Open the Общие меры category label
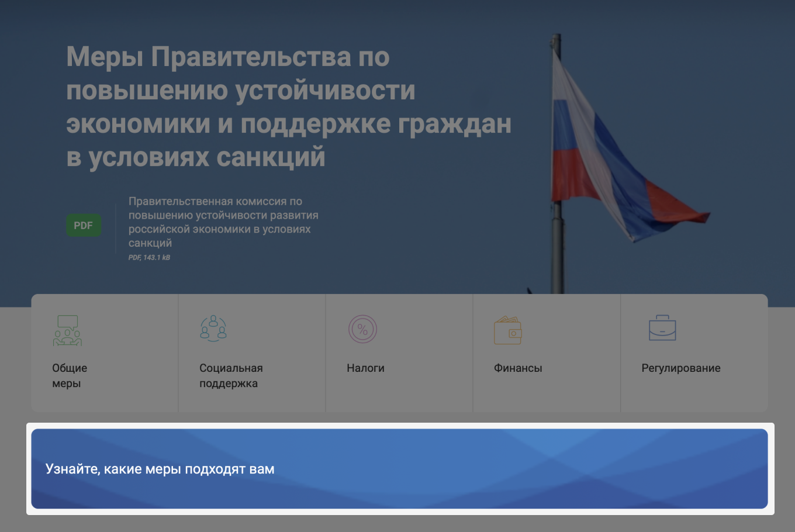795x532 pixels. click(x=70, y=376)
